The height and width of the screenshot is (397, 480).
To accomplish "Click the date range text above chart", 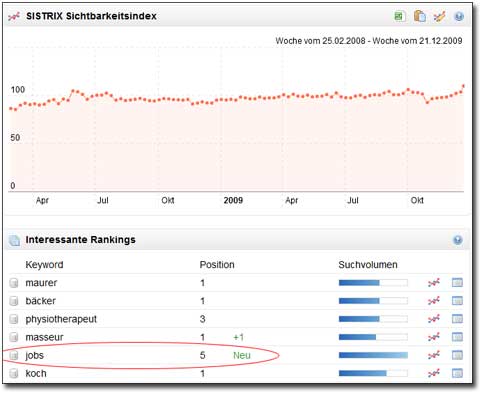I will click(369, 41).
